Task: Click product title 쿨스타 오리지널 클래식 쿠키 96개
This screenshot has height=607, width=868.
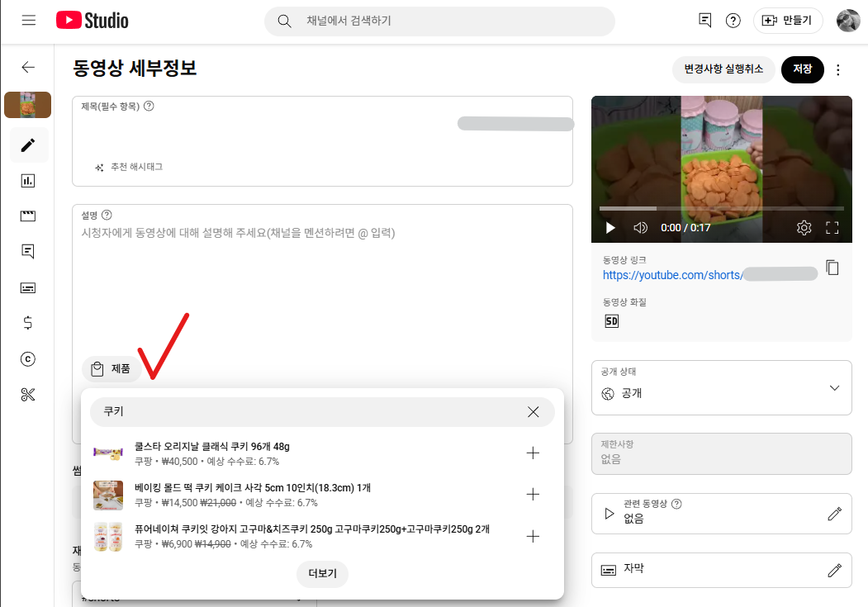Action: pyautogui.click(x=212, y=447)
